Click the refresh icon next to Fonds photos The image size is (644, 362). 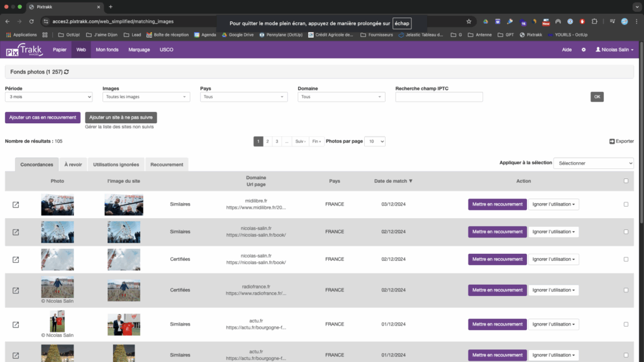67,72
